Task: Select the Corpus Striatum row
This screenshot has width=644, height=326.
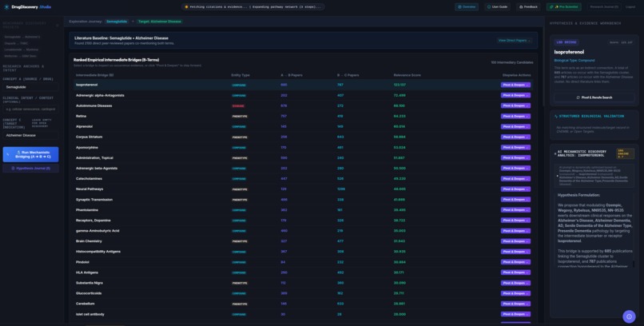Action: tap(303, 137)
